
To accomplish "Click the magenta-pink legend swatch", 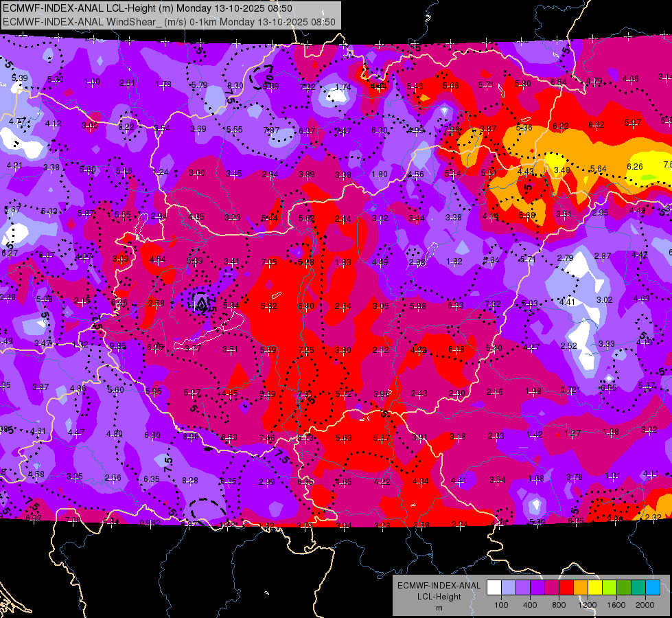I will click(552, 587).
